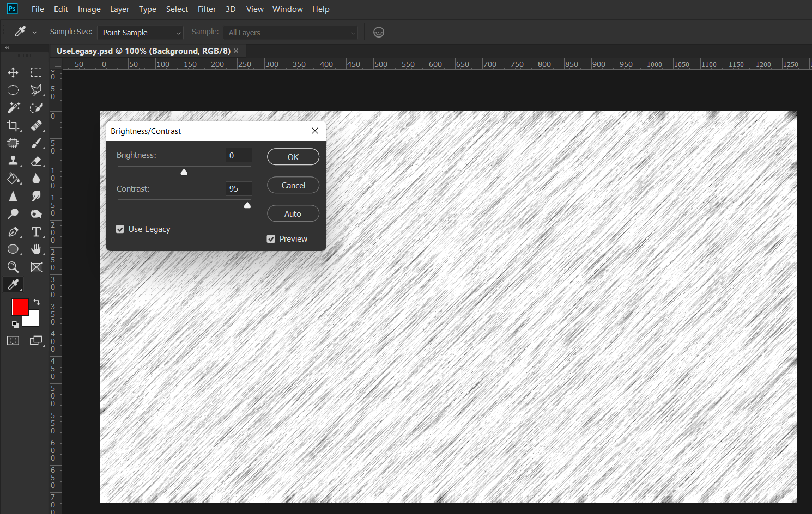Select the Magic Wand tool
Screen dimensions: 812x514
pyautogui.click(x=13, y=108)
